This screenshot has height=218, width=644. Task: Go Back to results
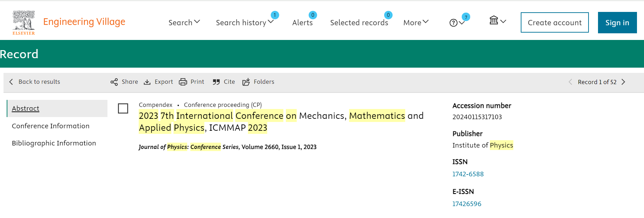click(x=39, y=82)
